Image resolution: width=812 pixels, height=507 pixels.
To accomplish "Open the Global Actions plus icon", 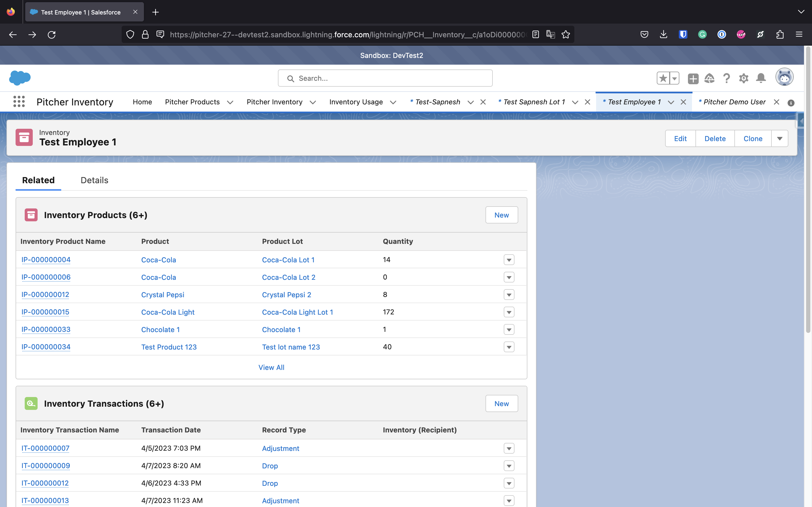I will click(x=693, y=78).
